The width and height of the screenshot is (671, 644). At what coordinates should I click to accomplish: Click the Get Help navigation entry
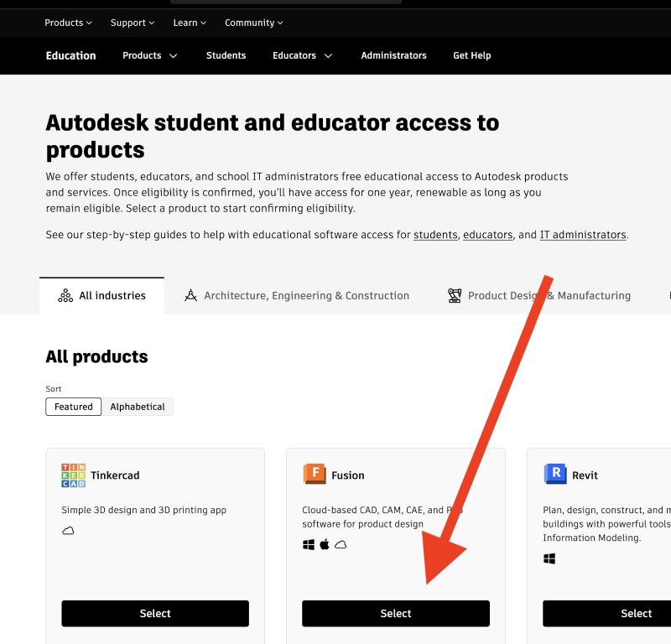(x=471, y=55)
